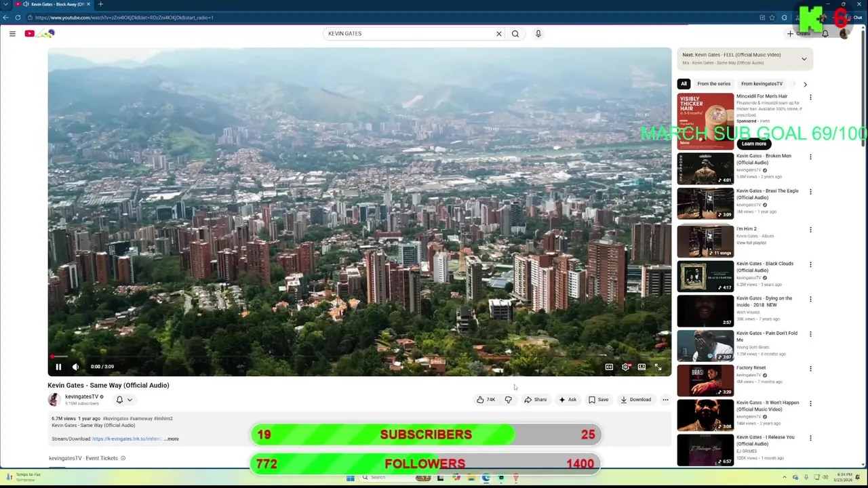The width and height of the screenshot is (868, 488).
Task: Show more filter chips with arrow
Action: tap(805, 84)
